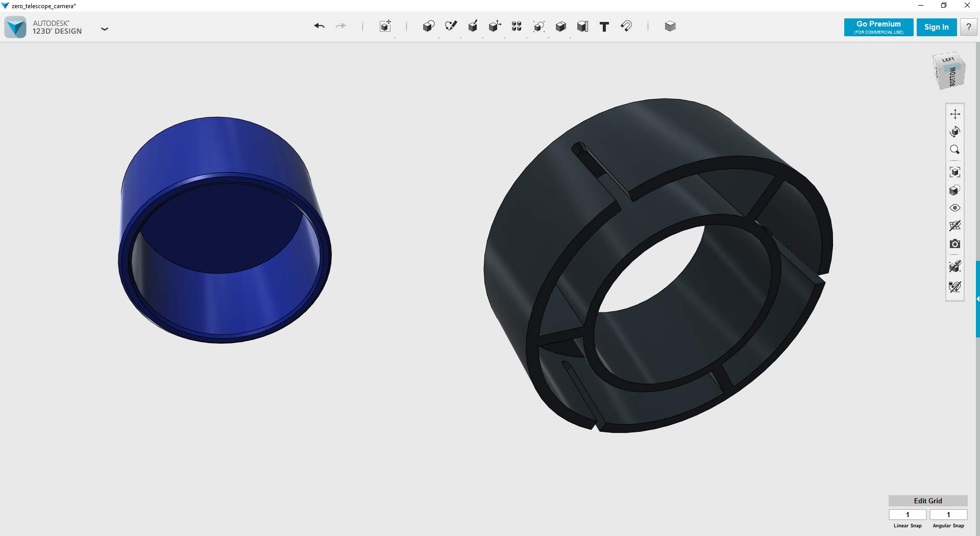The height and width of the screenshot is (536, 980).
Task: Toggle grid visibility off
Action: click(x=955, y=226)
